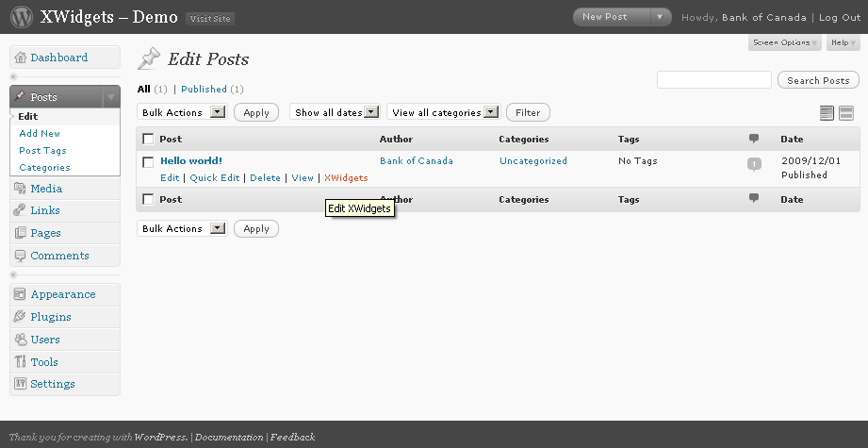Image resolution: width=868 pixels, height=448 pixels.
Task: Check the Hello world! post checkbox
Action: [148, 161]
